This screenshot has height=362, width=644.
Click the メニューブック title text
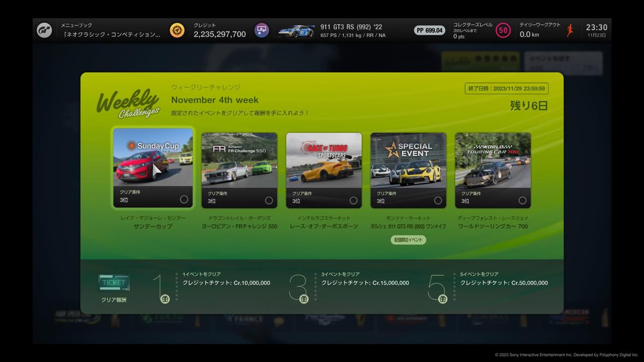76,25
